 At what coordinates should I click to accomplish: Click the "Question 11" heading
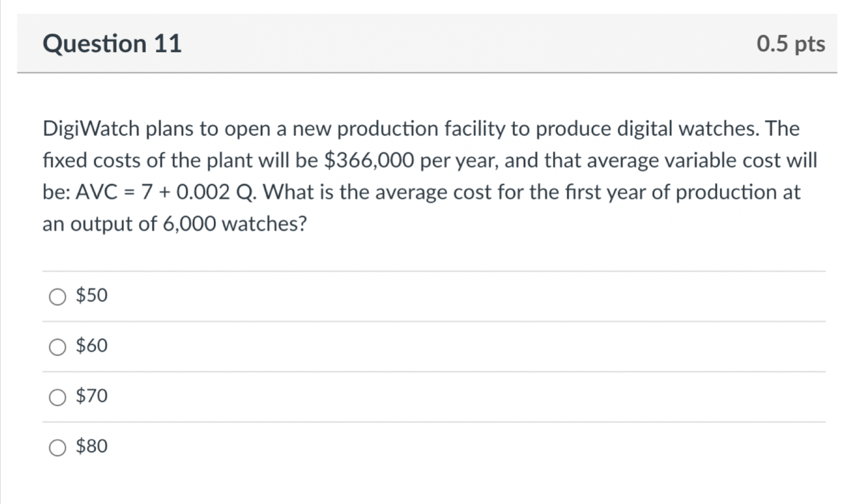pyautogui.click(x=112, y=44)
